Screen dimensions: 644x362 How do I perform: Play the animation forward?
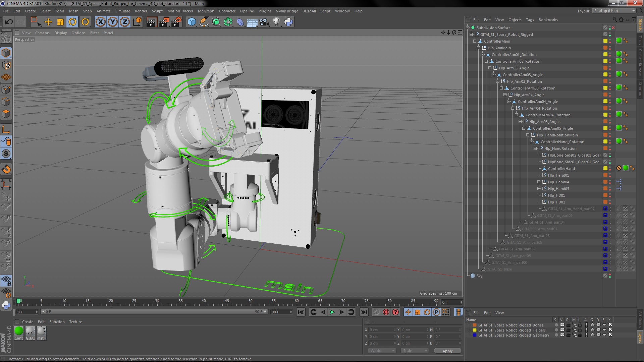(x=332, y=312)
